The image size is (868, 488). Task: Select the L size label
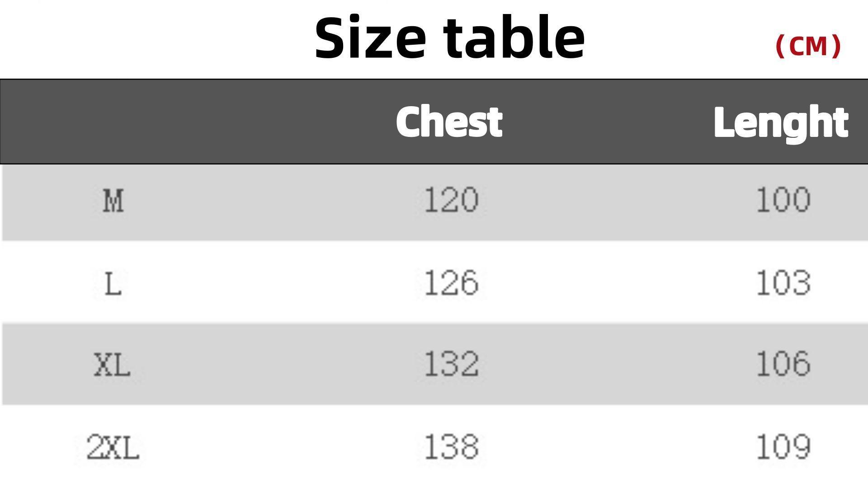pos(113,284)
